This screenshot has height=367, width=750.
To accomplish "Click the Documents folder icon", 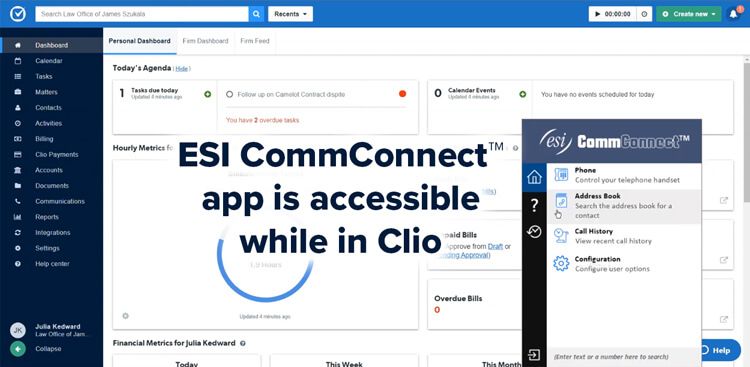I will (18, 186).
